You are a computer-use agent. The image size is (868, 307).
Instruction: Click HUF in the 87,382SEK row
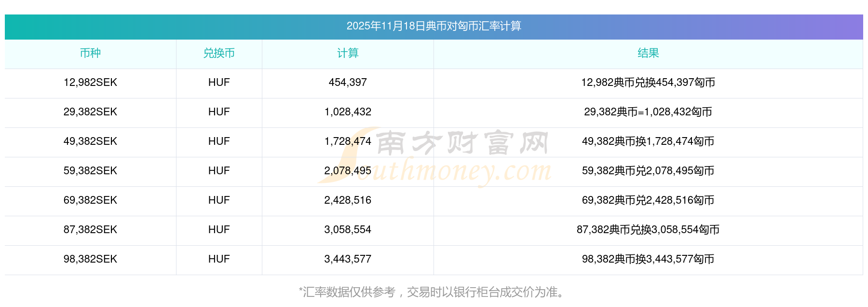pos(219,230)
